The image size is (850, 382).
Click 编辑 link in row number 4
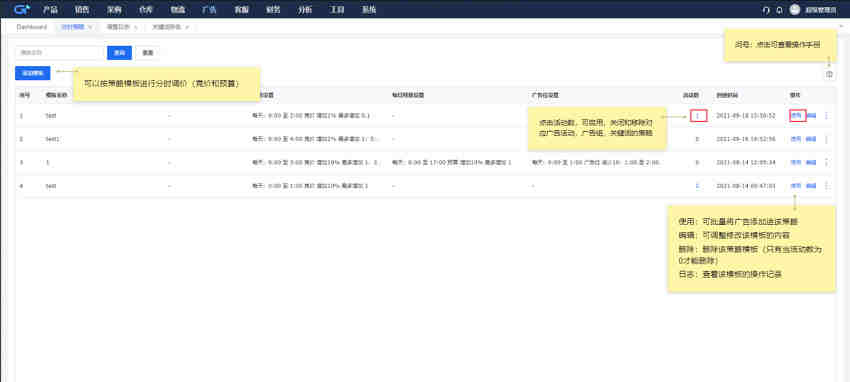click(x=811, y=185)
